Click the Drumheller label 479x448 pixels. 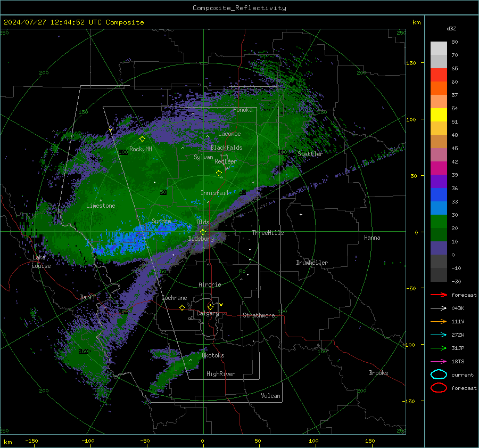(312, 263)
